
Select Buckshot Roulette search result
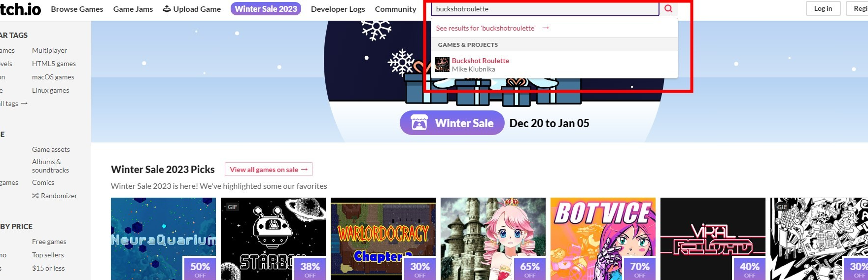554,65
